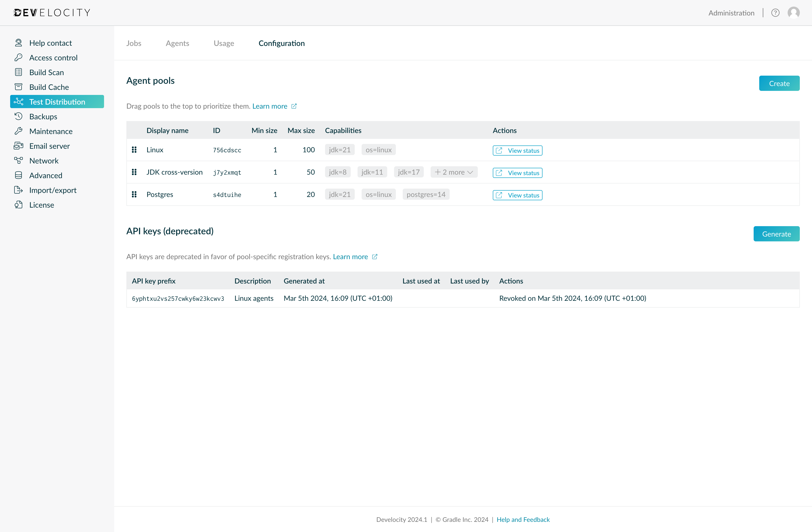This screenshot has width=812, height=532.
Task: Open the Build Scan section icon
Action: [19, 72]
